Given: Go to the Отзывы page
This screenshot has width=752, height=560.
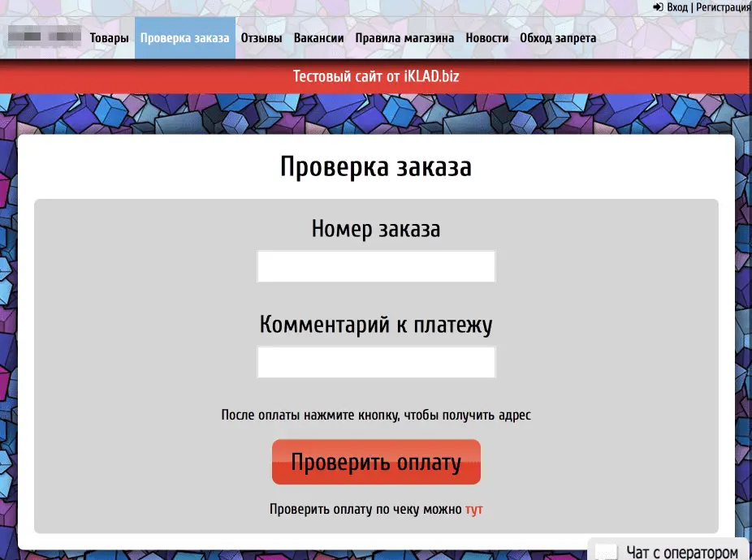Looking at the screenshot, I should coord(261,38).
